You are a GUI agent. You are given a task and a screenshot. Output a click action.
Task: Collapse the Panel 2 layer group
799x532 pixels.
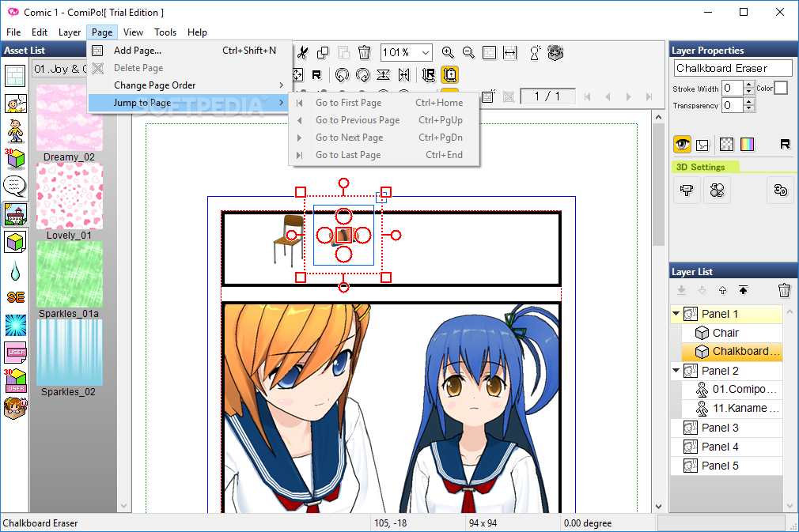click(x=676, y=371)
